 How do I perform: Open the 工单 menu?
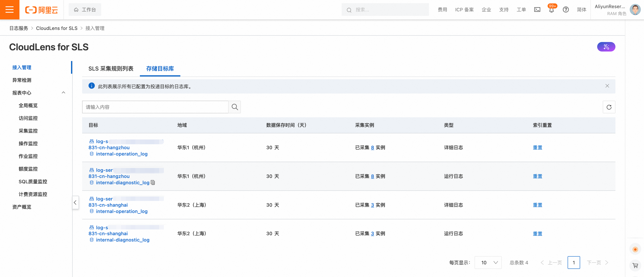tap(522, 10)
